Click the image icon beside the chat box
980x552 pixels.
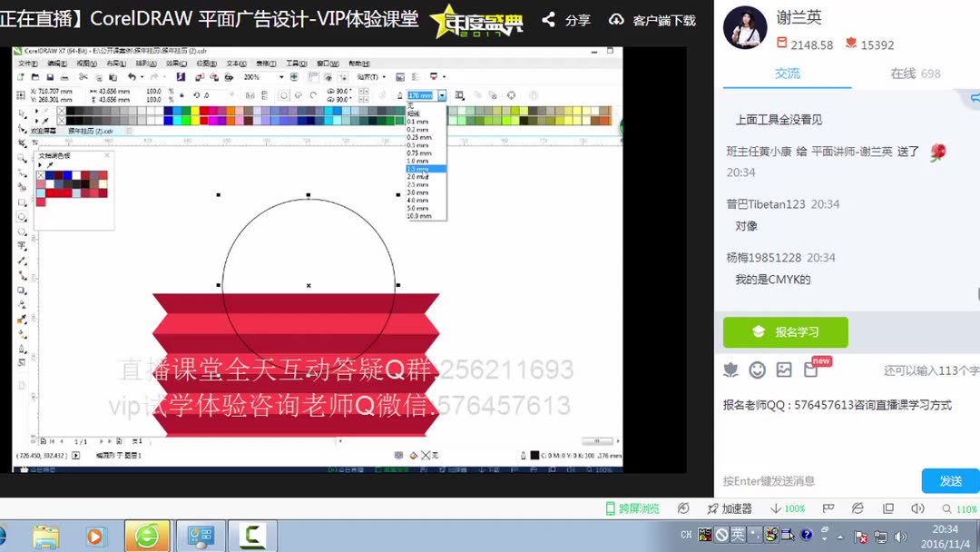coord(784,370)
